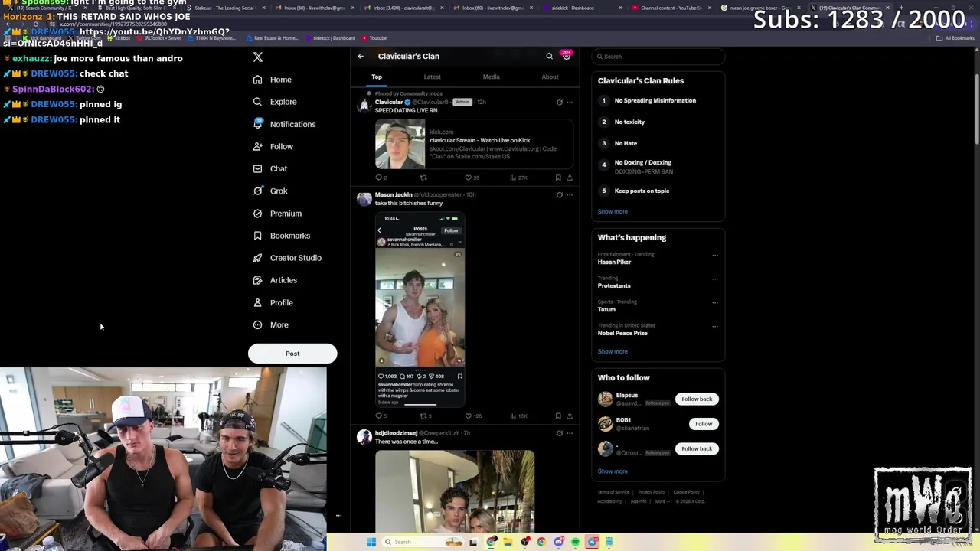The image size is (980, 551).
Task: Open more options on Clavicular's pinned post
Action: click(x=570, y=102)
